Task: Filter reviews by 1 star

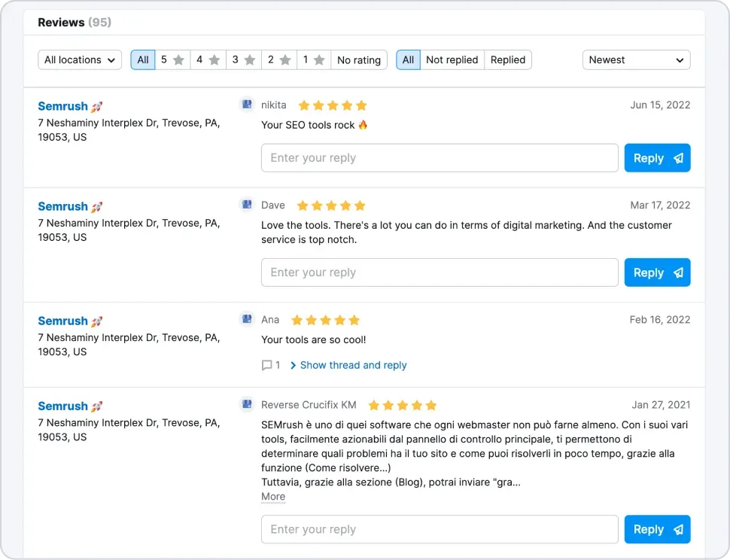Action: [314, 60]
